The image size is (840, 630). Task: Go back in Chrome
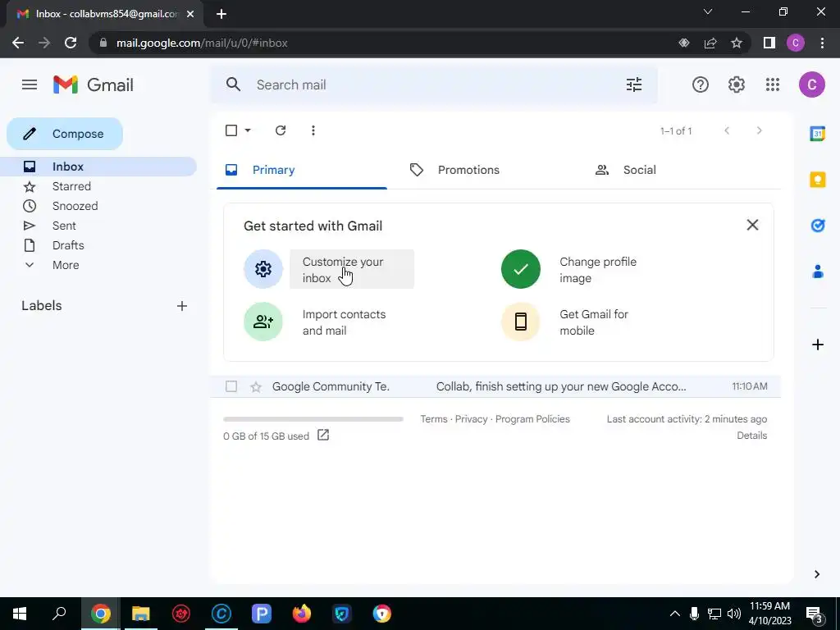(x=18, y=43)
